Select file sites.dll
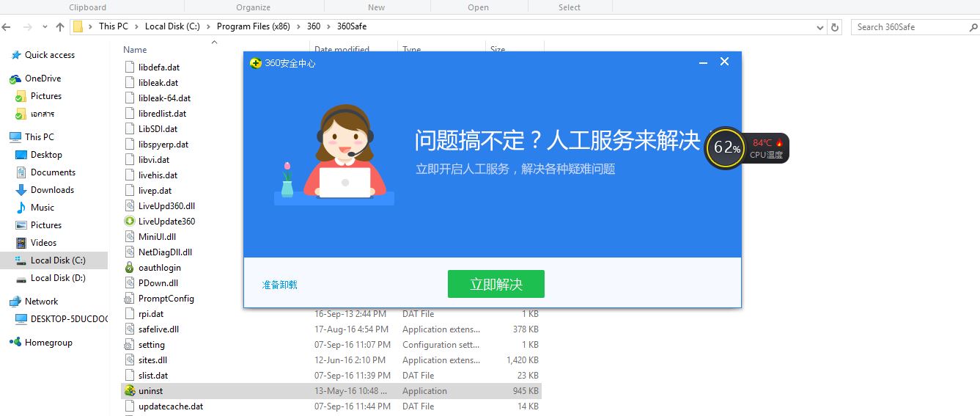980x416 pixels. tap(152, 360)
